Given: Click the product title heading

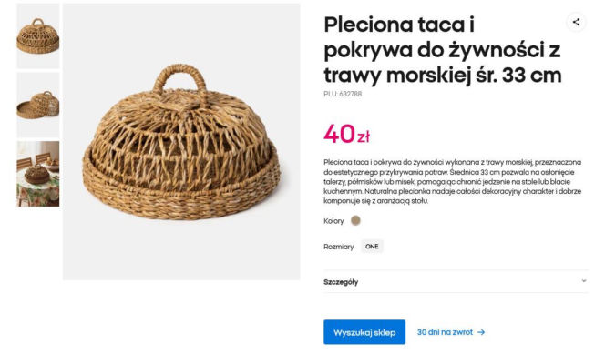Looking at the screenshot, I should coord(442,49).
